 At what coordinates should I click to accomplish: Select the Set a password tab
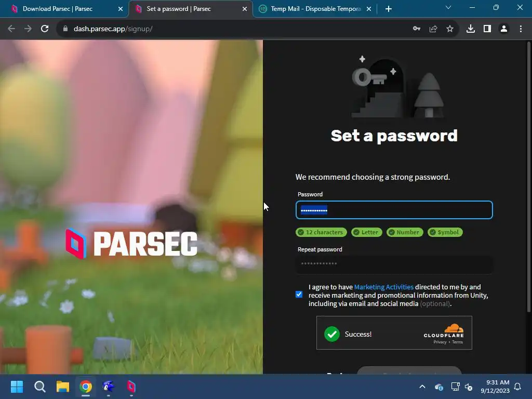point(191,9)
